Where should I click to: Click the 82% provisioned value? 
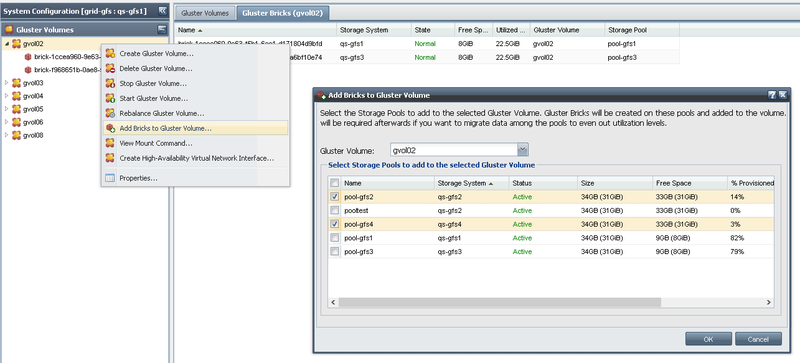[x=737, y=238]
